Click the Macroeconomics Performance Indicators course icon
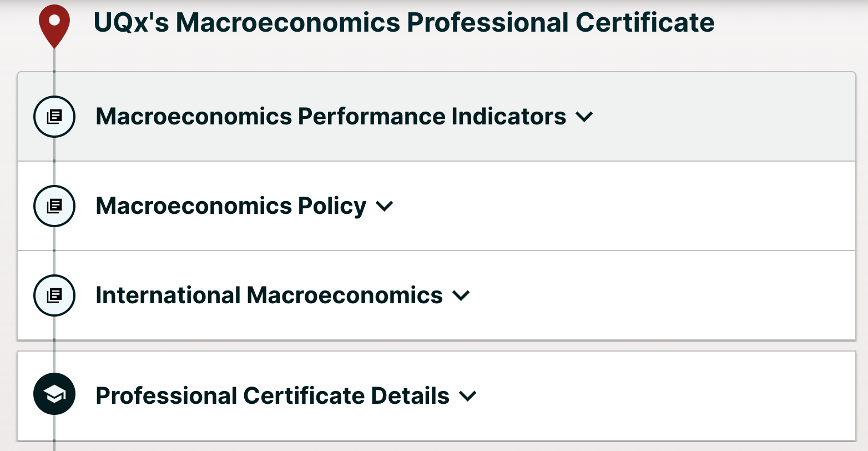Viewport: 868px width, 451px height. [x=54, y=117]
